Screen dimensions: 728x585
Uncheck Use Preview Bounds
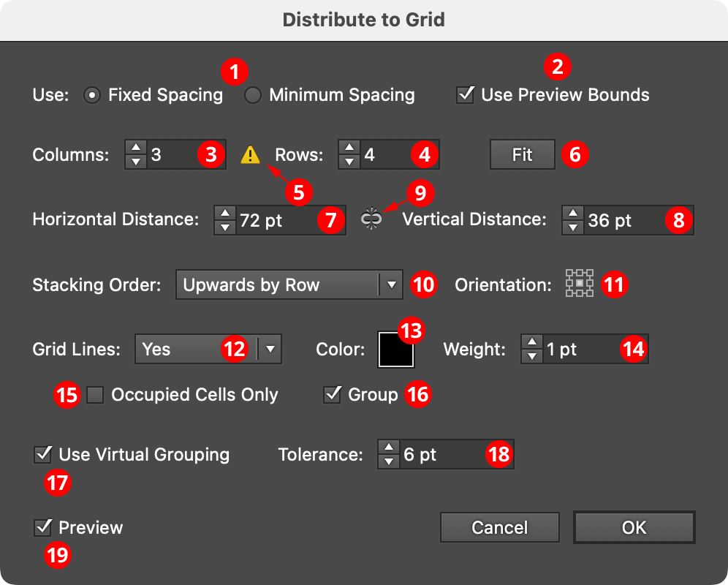pos(465,94)
